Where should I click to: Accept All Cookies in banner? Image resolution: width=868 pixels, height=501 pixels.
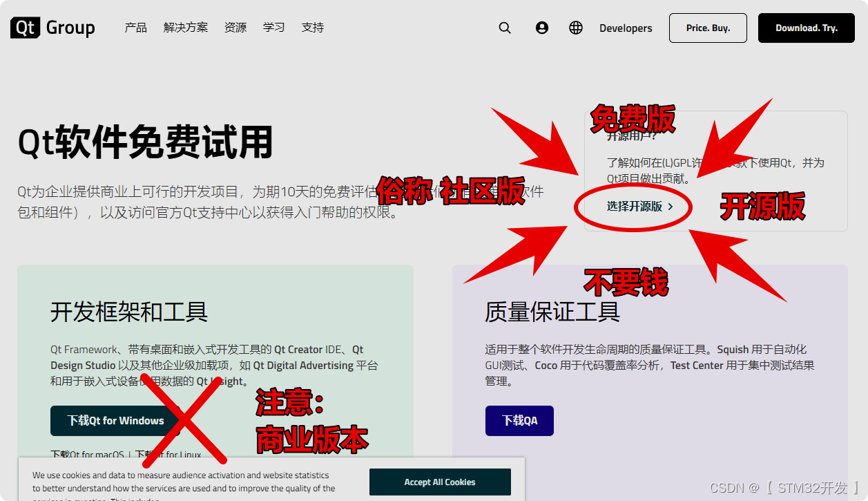440,482
